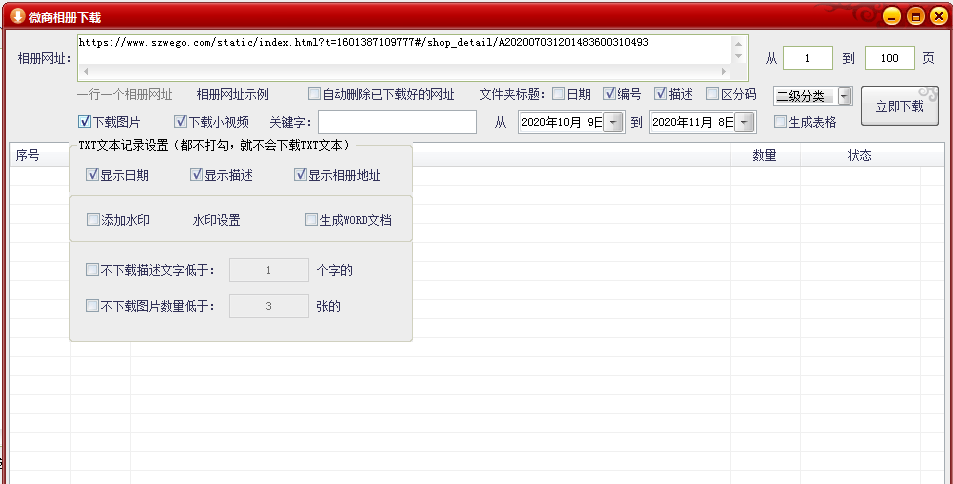Toggle the 添加水印 checkbox
The height and width of the screenshot is (484, 953).
click(93, 220)
